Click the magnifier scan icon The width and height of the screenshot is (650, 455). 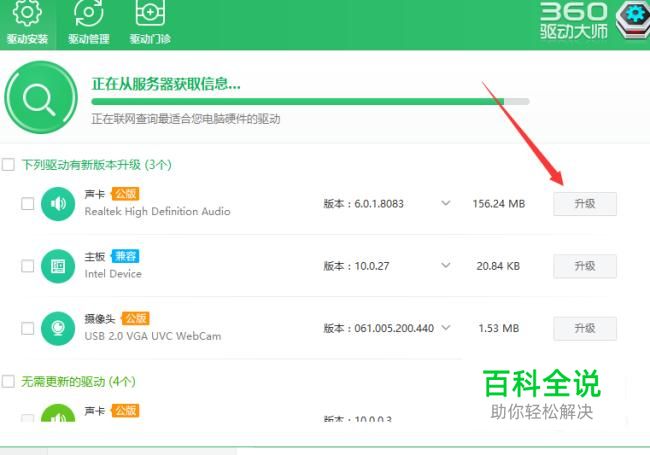click(x=41, y=98)
